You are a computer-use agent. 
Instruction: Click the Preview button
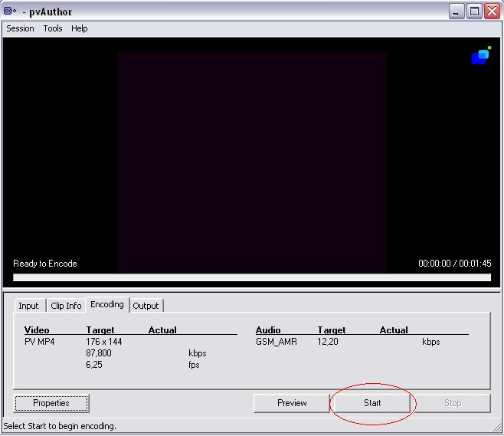tap(292, 403)
